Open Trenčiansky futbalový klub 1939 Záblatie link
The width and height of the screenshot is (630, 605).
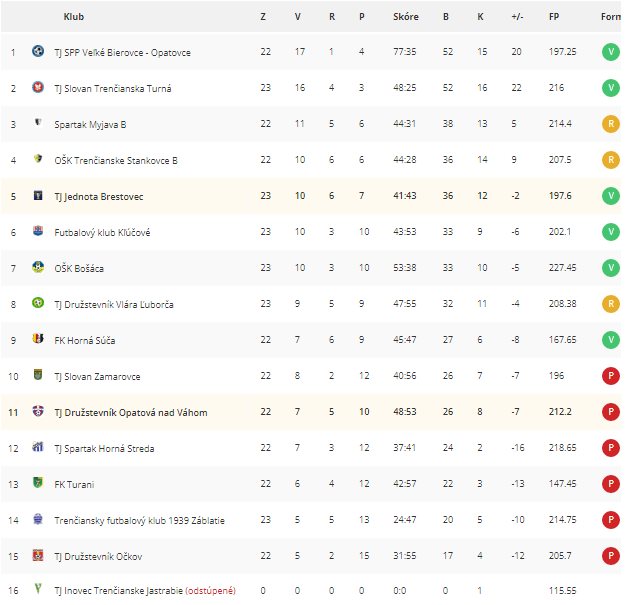(139, 521)
